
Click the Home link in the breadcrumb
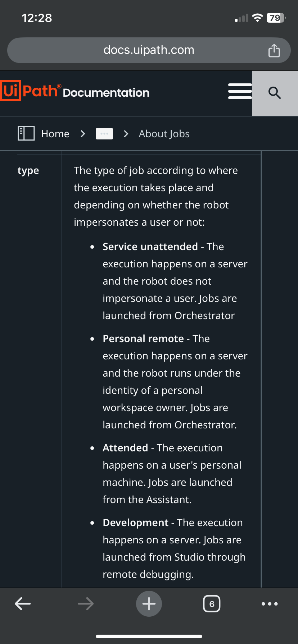pos(55,133)
